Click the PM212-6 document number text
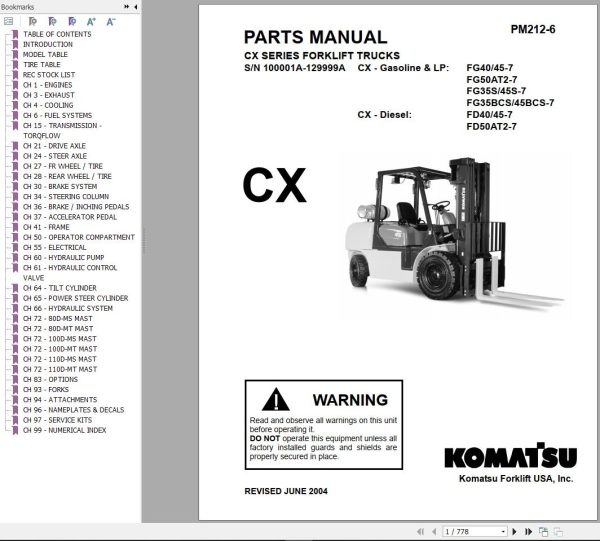The height and width of the screenshot is (541, 600). [533, 29]
